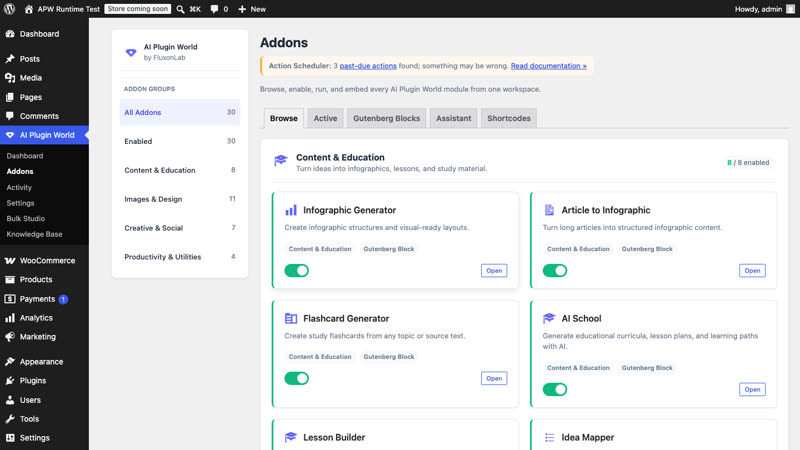Visit site via the home icon

(x=29, y=9)
